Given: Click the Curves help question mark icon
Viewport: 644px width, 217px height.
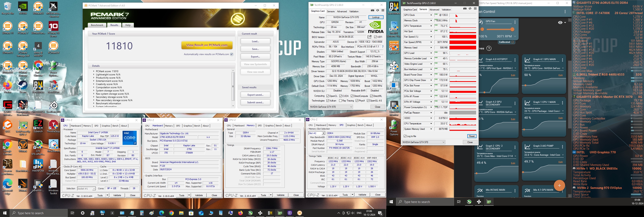Looking at the screenshot, I should (x=489, y=48).
